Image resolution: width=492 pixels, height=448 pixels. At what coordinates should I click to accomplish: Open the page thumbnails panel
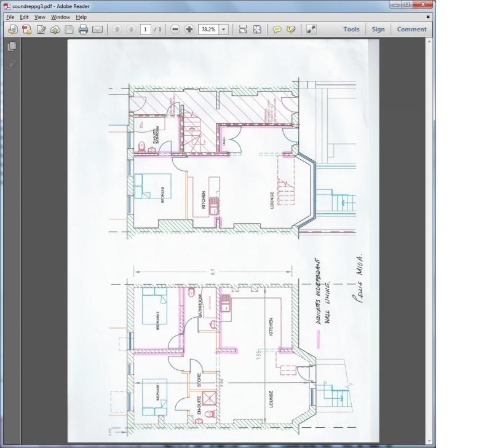12,47
